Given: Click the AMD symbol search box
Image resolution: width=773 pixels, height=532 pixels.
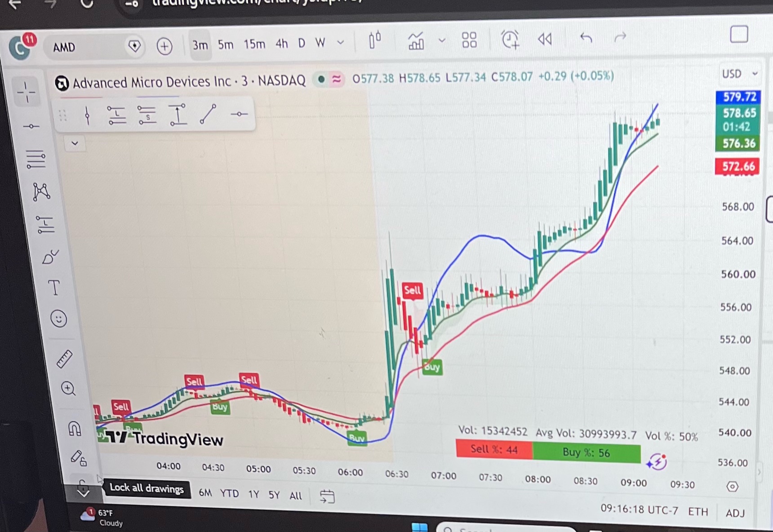Looking at the screenshot, I should [86, 47].
